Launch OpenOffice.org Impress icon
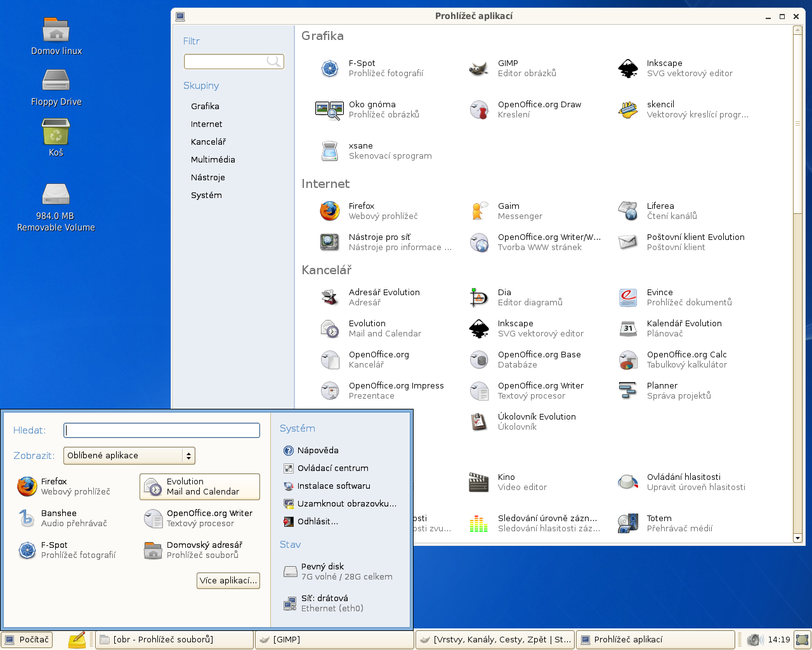The image size is (812, 650). pos(329,390)
